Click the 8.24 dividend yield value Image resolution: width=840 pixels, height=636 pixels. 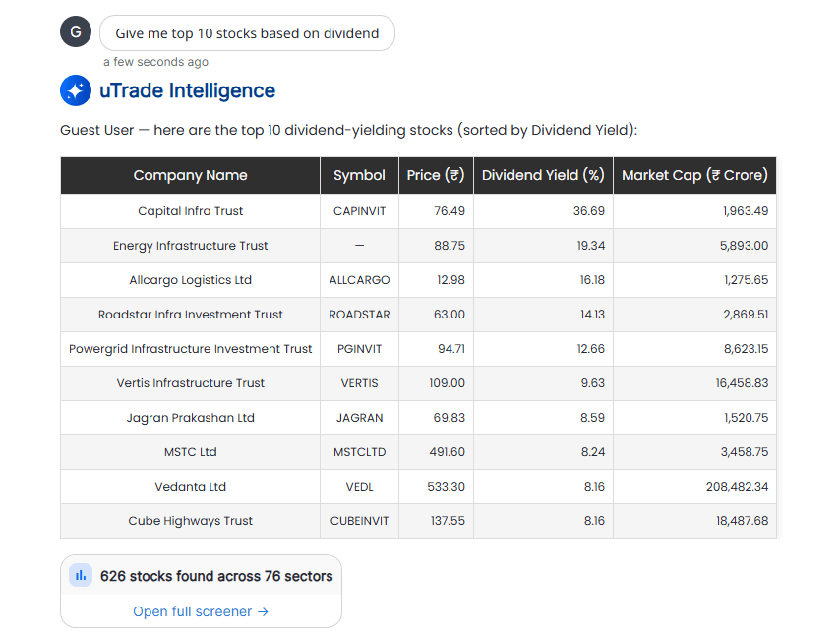pyautogui.click(x=592, y=452)
